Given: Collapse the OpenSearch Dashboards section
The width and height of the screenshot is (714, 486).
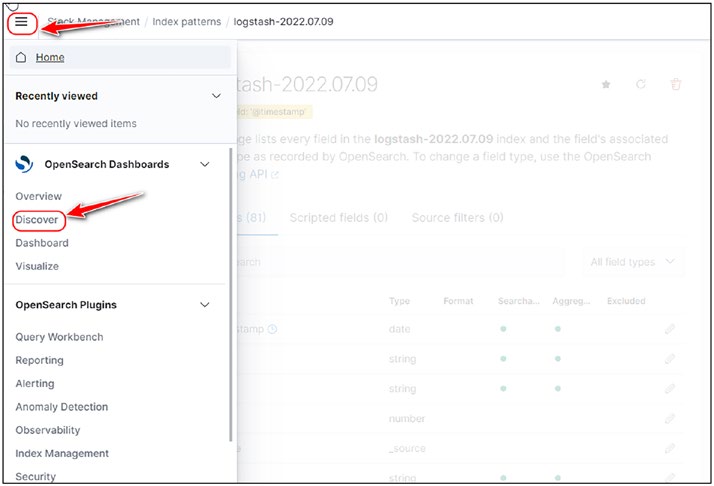Looking at the screenshot, I should (x=205, y=164).
